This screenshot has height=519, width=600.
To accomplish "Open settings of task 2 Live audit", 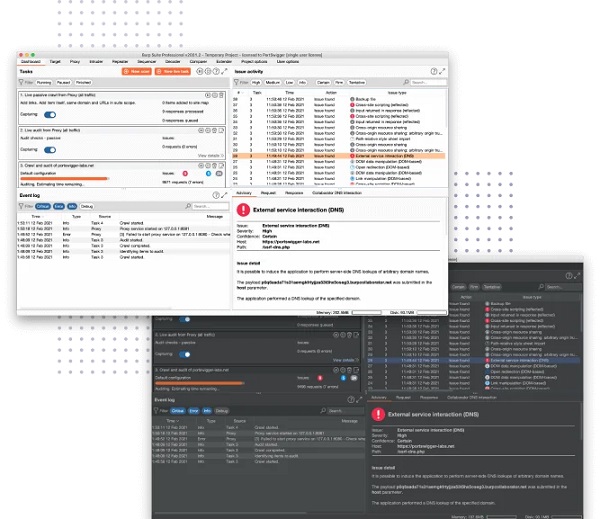I will (208, 131).
